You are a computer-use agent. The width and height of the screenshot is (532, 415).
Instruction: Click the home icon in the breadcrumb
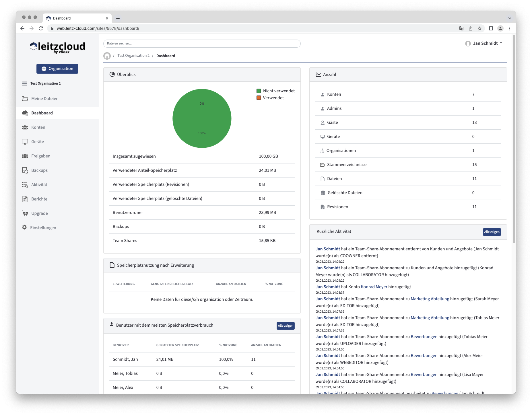click(x=107, y=55)
